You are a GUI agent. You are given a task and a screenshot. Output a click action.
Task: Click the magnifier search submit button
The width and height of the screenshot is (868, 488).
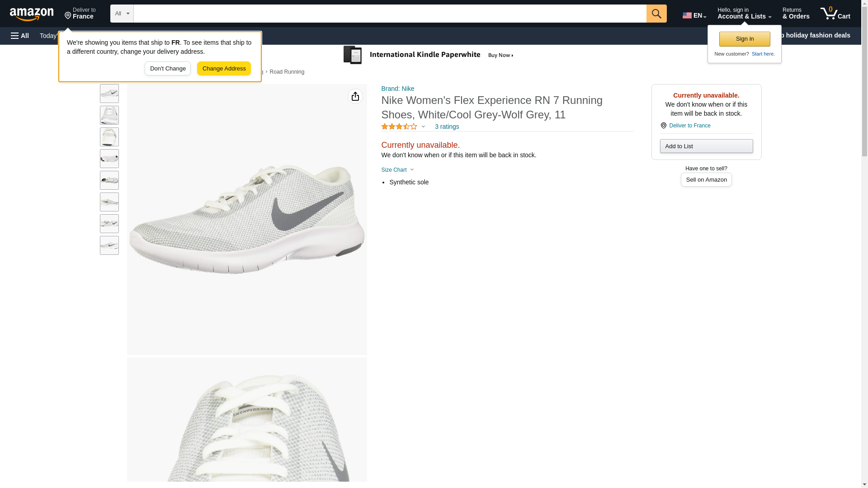point(656,14)
